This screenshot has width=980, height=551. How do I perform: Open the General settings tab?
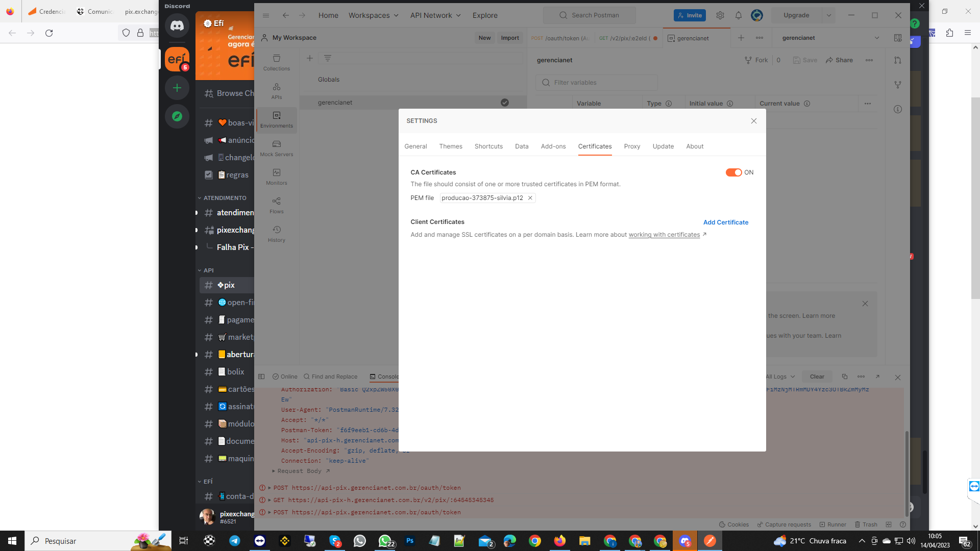(415, 146)
